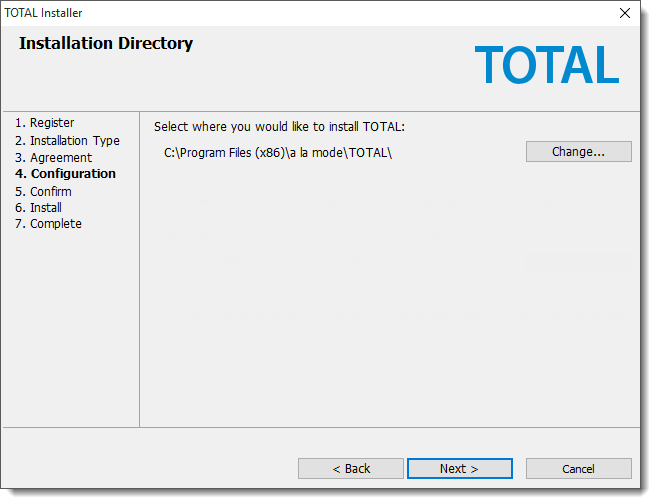Click the Installation Directory heading
Image resolution: width=650 pixels, height=498 pixels.
coord(106,44)
